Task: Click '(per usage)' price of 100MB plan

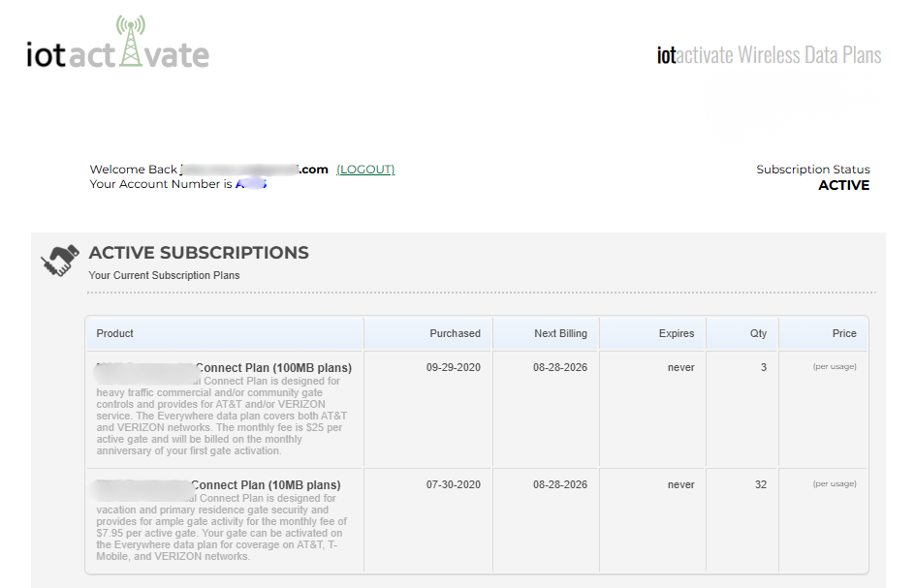Action: coord(835,366)
